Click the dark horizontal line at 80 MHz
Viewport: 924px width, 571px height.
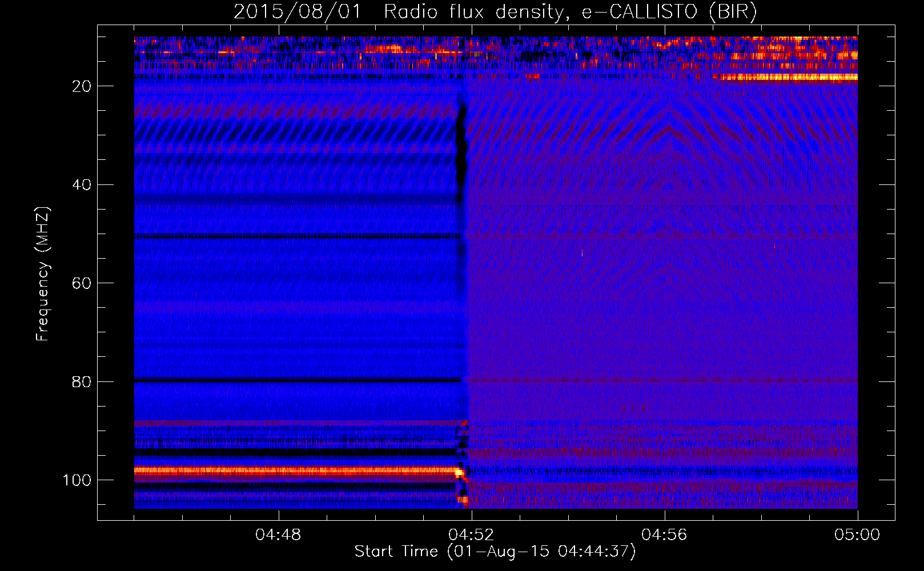coord(297,380)
